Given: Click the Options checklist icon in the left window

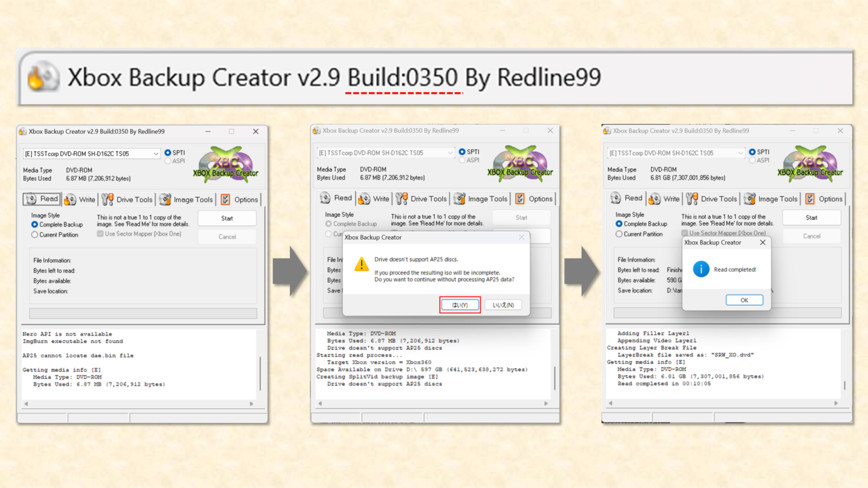Looking at the screenshot, I should (x=225, y=199).
